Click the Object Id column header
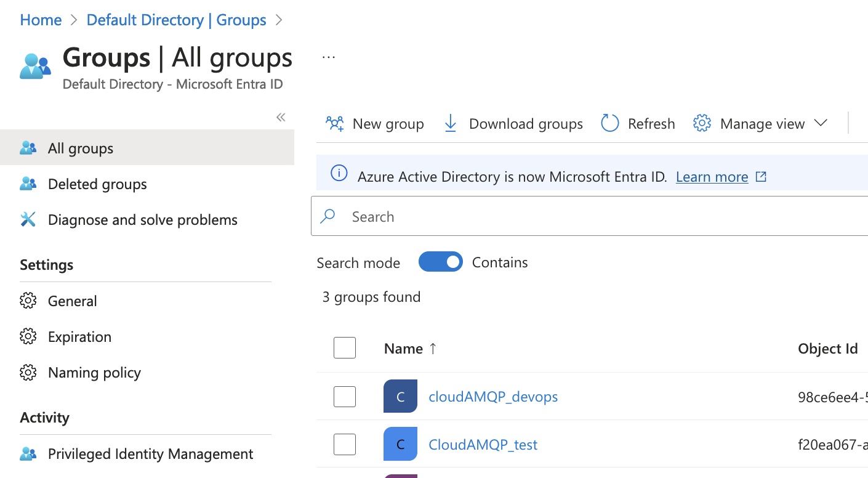Viewport: 868px width, 478px height. coord(827,349)
